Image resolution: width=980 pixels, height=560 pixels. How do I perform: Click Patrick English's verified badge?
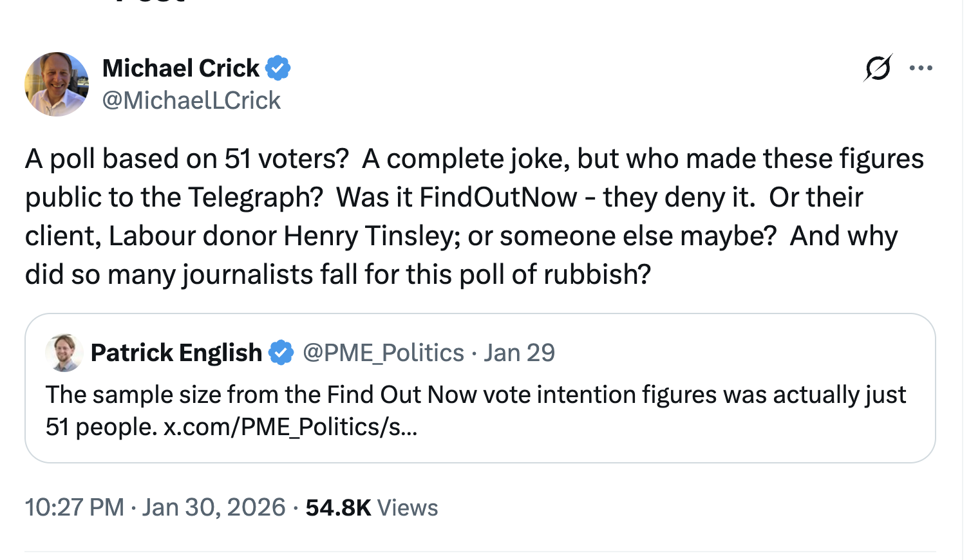coord(281,353)
